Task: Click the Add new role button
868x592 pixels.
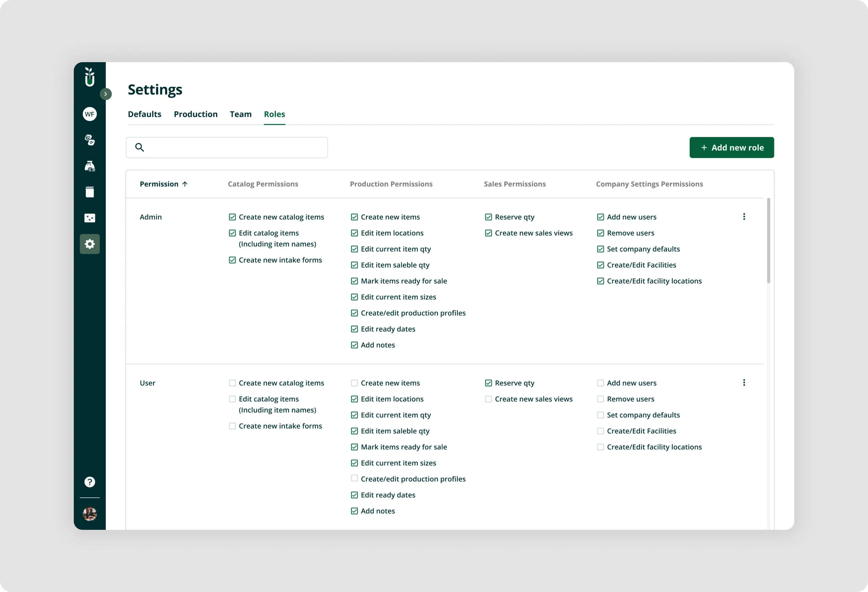Action: click(x=732, y=147)
